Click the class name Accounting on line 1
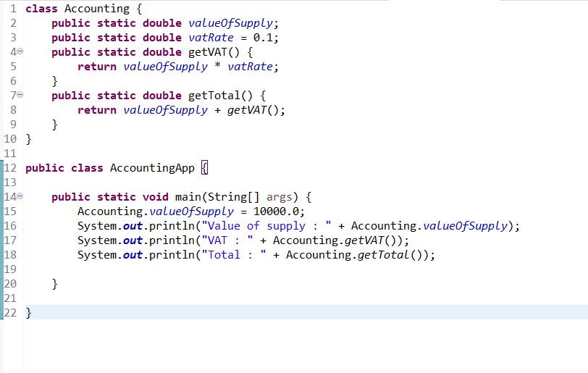The width and height of the screenshot is (588, 373). coord(97,9)
